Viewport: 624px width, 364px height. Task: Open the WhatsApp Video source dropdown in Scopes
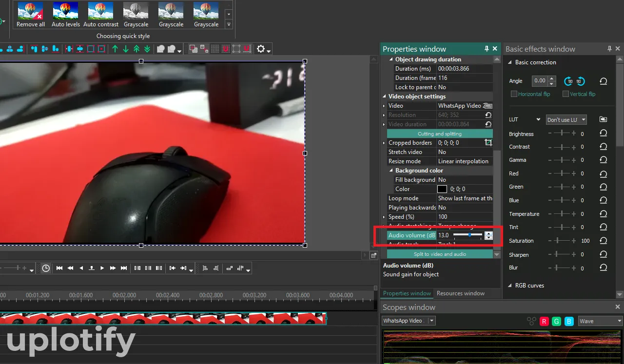click(409, 321)
